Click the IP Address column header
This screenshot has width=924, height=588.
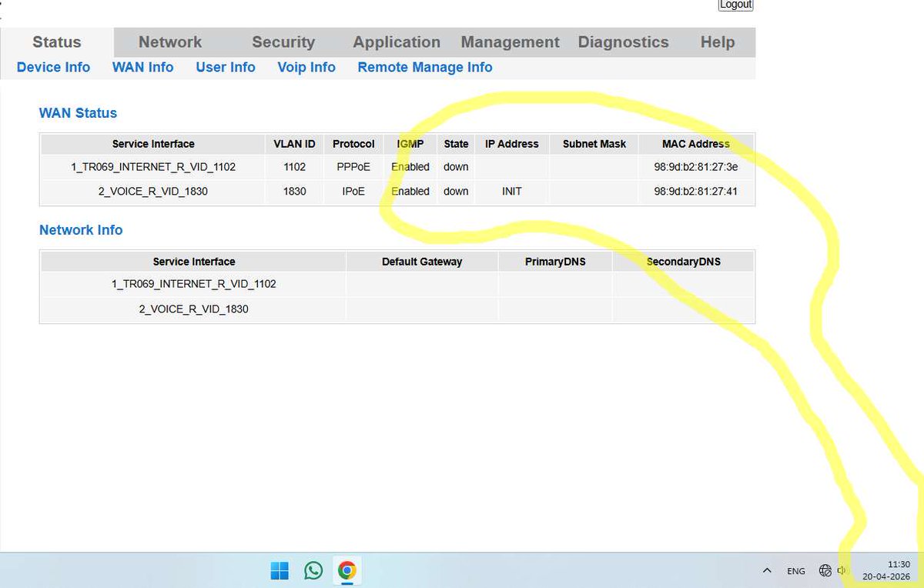pos(512,144)
